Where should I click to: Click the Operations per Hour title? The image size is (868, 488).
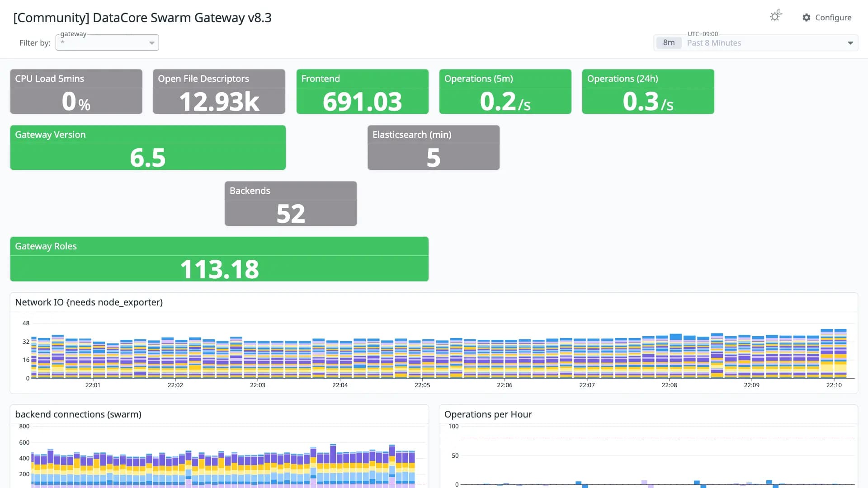click(488, 414)
